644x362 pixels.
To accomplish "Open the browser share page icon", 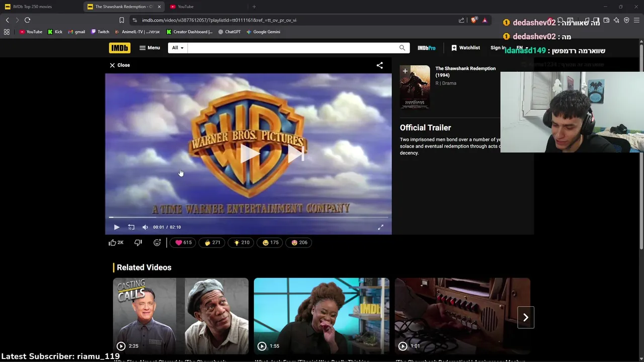I will coord(461,20).
